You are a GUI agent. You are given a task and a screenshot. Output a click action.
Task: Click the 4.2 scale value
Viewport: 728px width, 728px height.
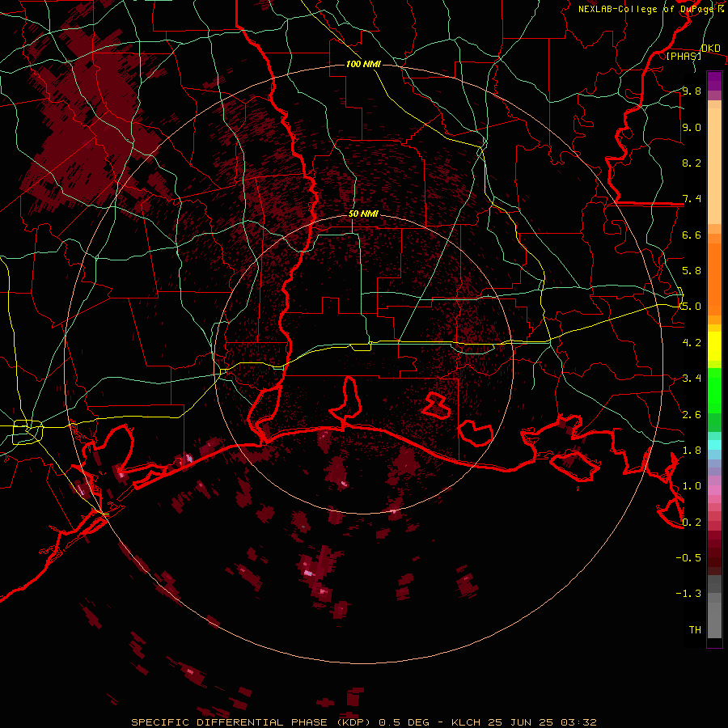(692, 343)
